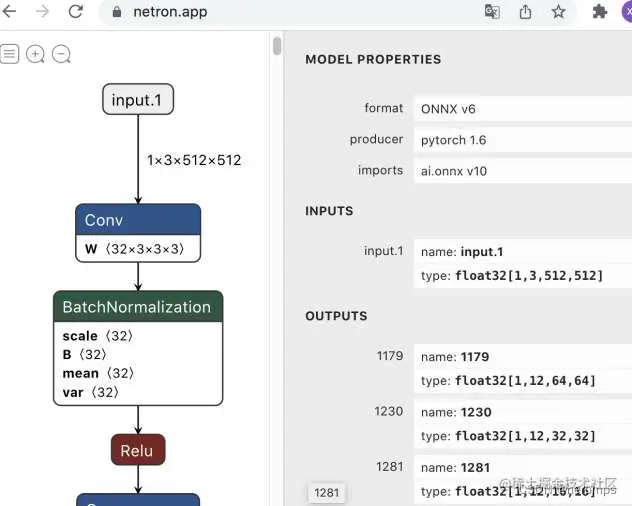Image resolution: width=632 pixels, height=506 pixels.
Task: Select the input.1 graph node
Action: point(138,99)
